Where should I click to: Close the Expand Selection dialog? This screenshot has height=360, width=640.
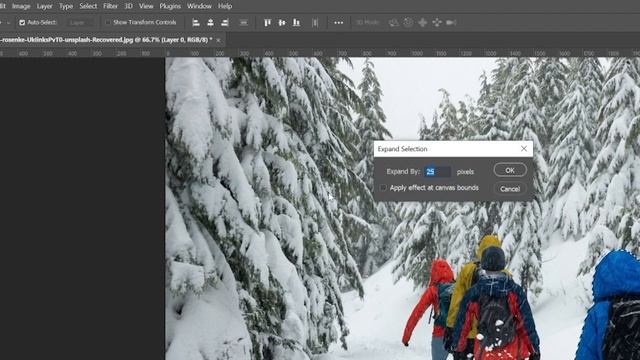(x=524, y=149)
